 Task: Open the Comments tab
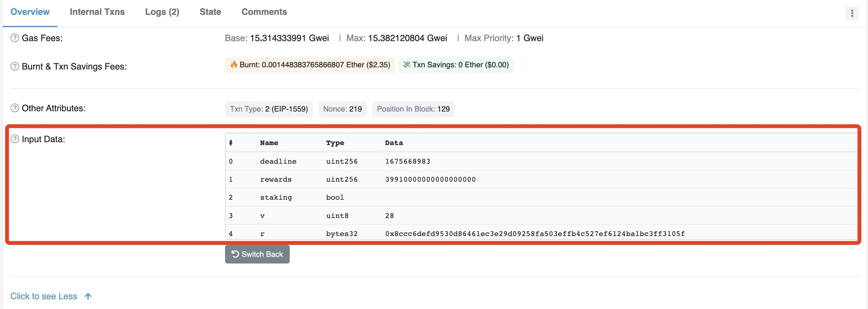(264, 12)
